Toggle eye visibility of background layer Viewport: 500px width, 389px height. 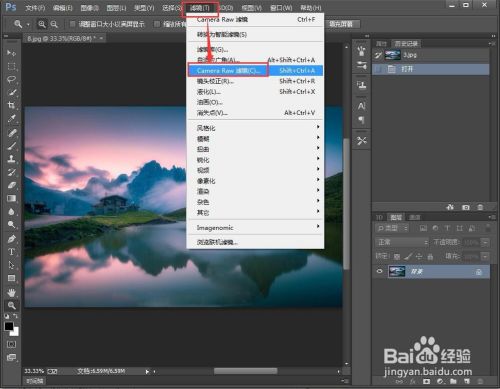(379, 271)
